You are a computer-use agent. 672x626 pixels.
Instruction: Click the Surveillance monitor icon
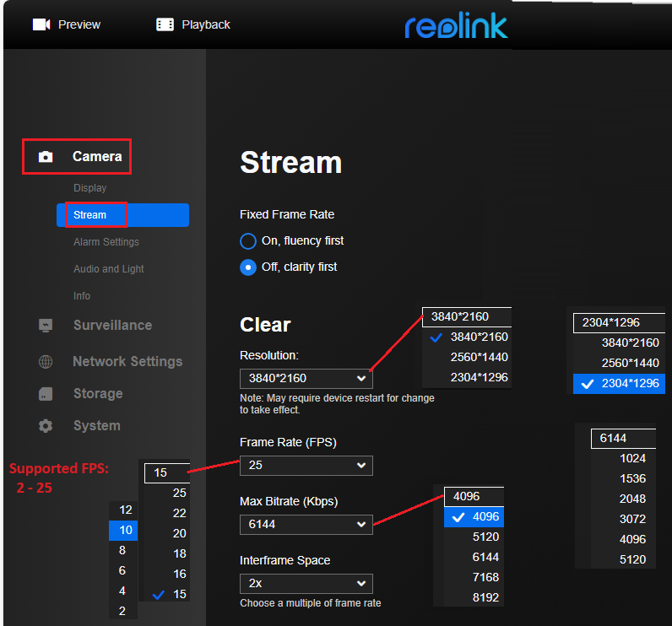tap(46, 326)
